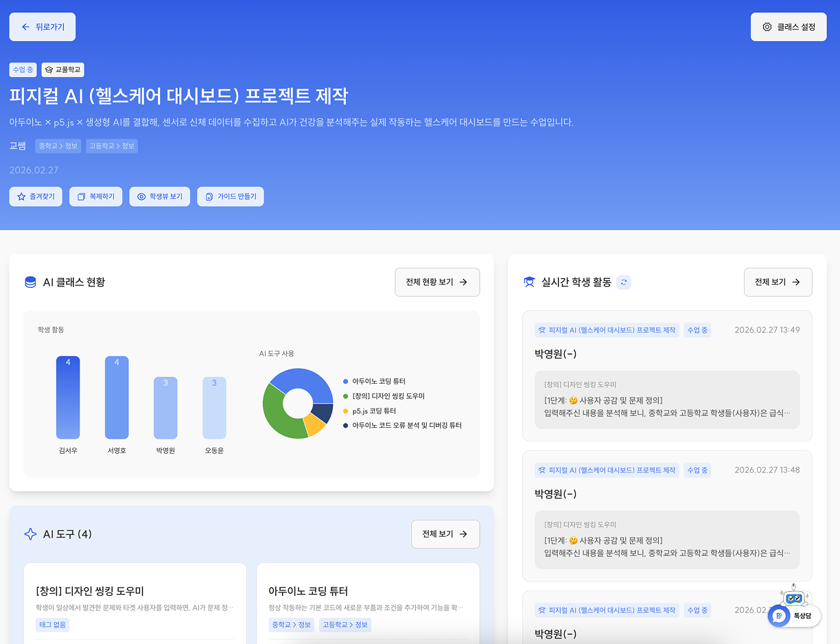
Task: Click 전체 보기 in 실시간 학생 활동 panel
Action: point(778,282)
